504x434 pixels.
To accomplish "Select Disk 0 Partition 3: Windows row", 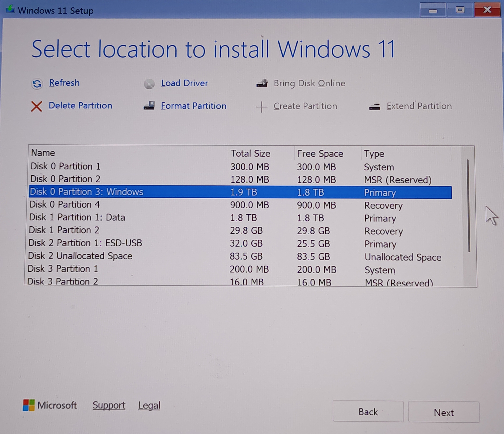I will click(240, 192).
